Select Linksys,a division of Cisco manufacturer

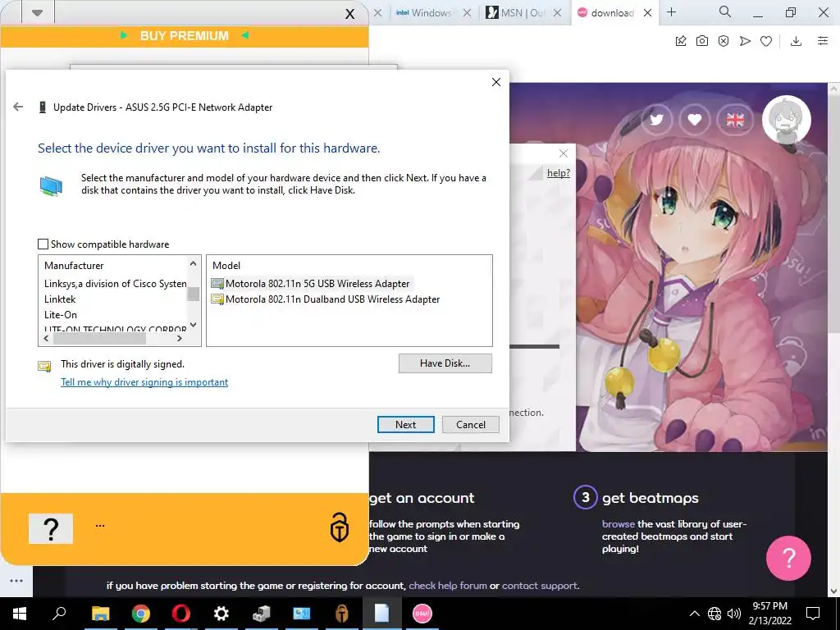(x=115, y=283)
